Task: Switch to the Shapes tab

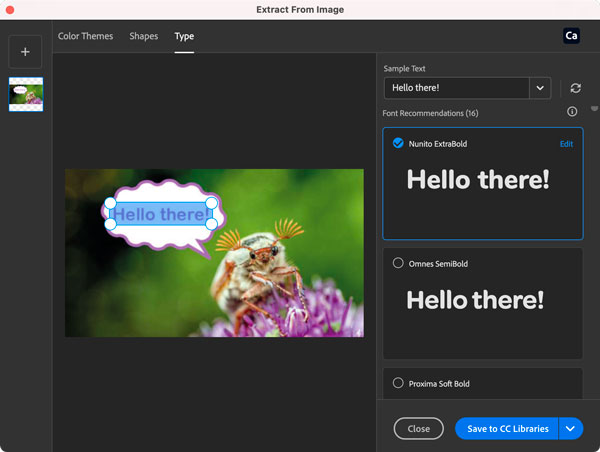Action: click(143, 36)
